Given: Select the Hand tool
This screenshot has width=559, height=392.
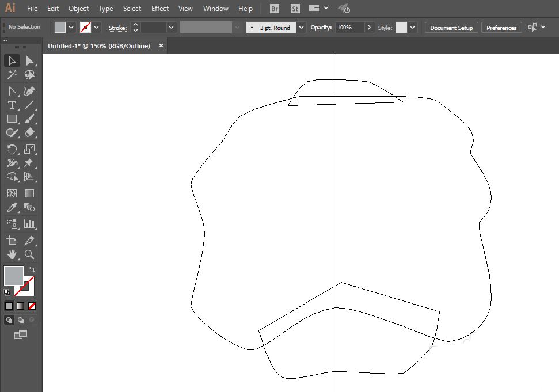Looking at the screenshot, I should coord(12,254).
